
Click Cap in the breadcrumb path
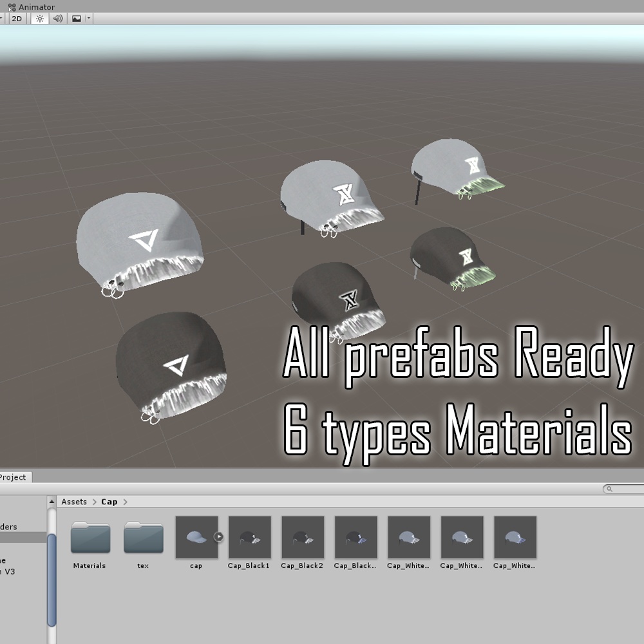pyautogui.click(x=109, y=502)
